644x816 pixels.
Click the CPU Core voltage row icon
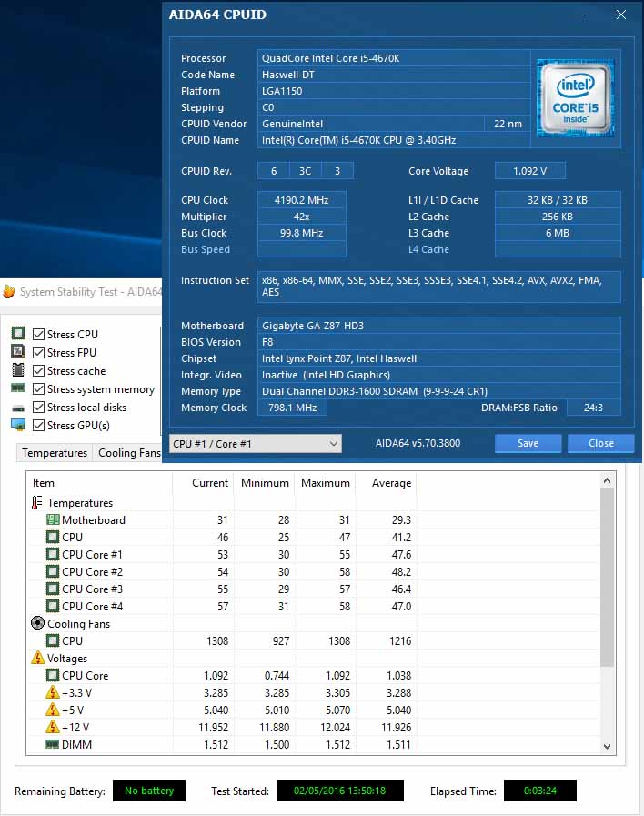tap(53, 675)
